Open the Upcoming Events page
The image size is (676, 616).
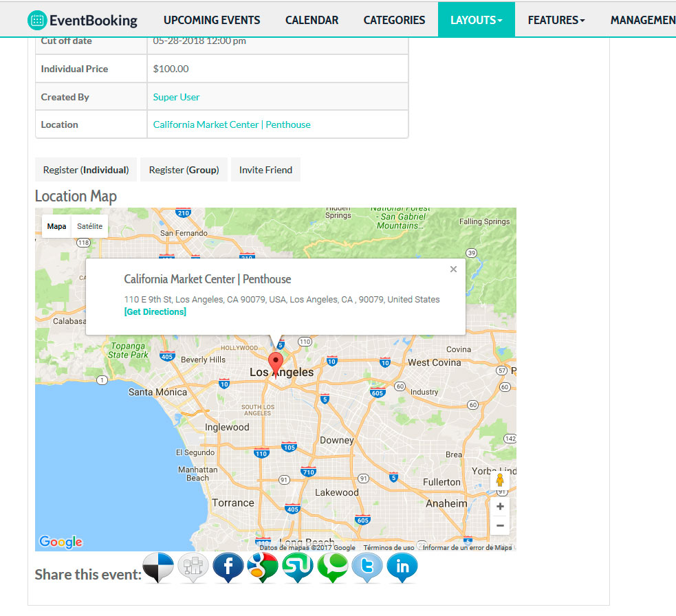pyautogui.click(x=212, y=20)
